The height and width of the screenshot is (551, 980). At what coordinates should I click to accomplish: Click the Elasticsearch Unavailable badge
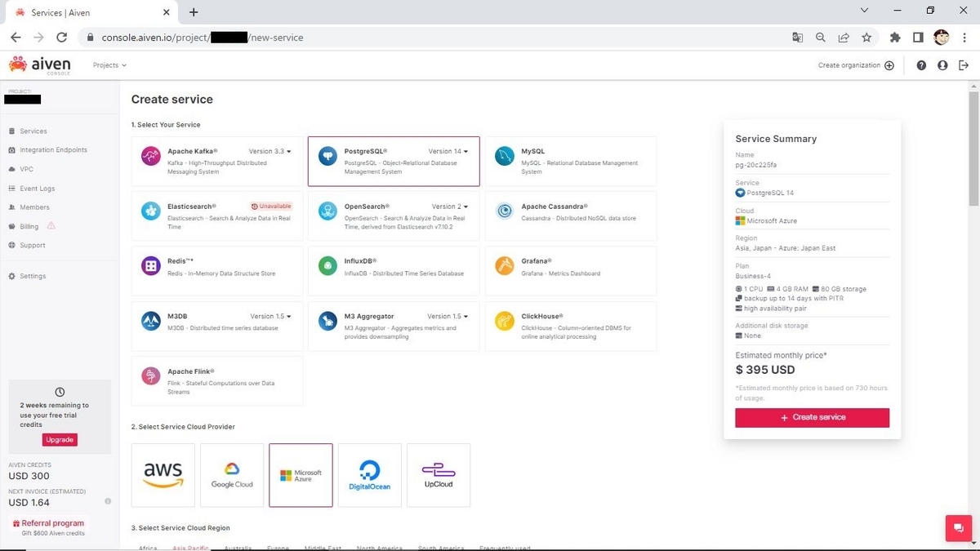coord(271,207)
